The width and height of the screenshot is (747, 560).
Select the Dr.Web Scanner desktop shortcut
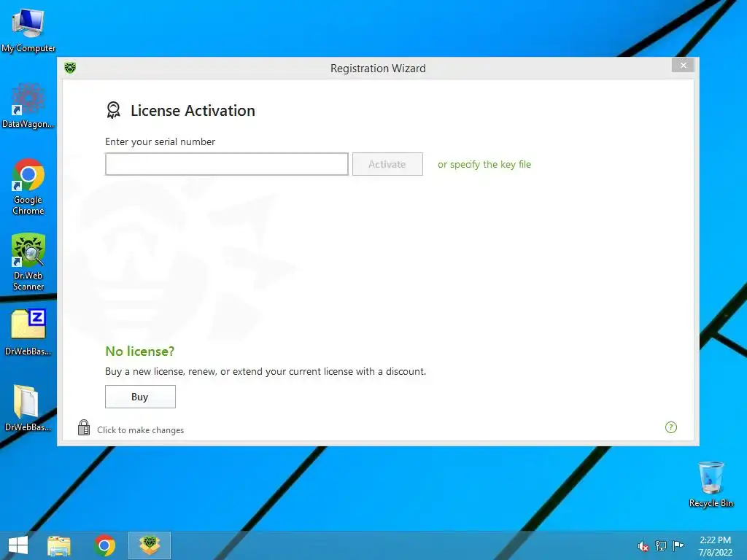[x=28, y=262]
